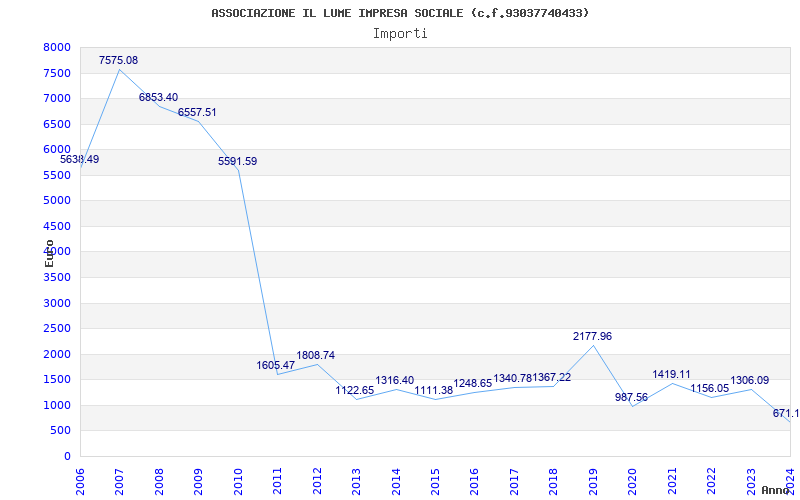Click the x-axis year label 2020
This screenshot has width=800, height=500.
pyautogui.click(x=632, y=482)
